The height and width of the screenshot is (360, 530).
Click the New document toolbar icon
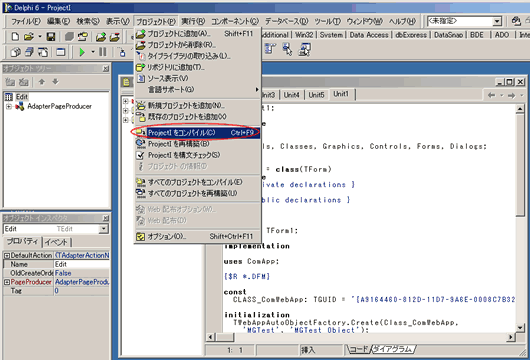pyautogui.click(x=15, y=36)
